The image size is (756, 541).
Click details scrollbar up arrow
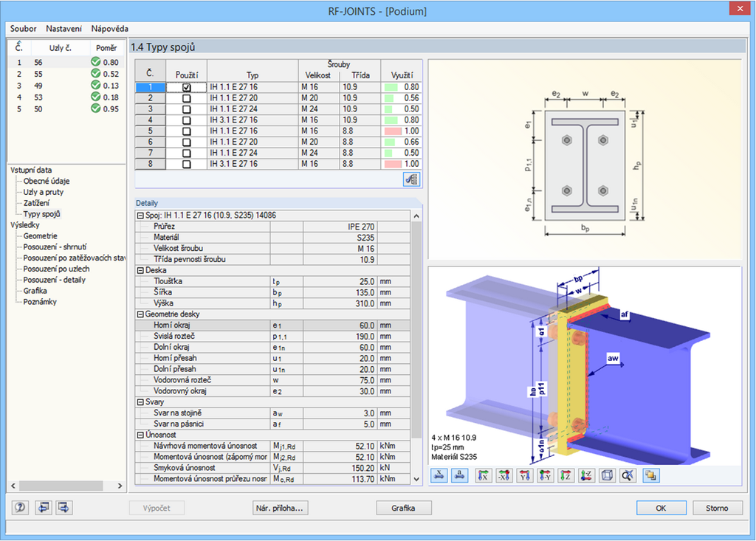point(416,216)
